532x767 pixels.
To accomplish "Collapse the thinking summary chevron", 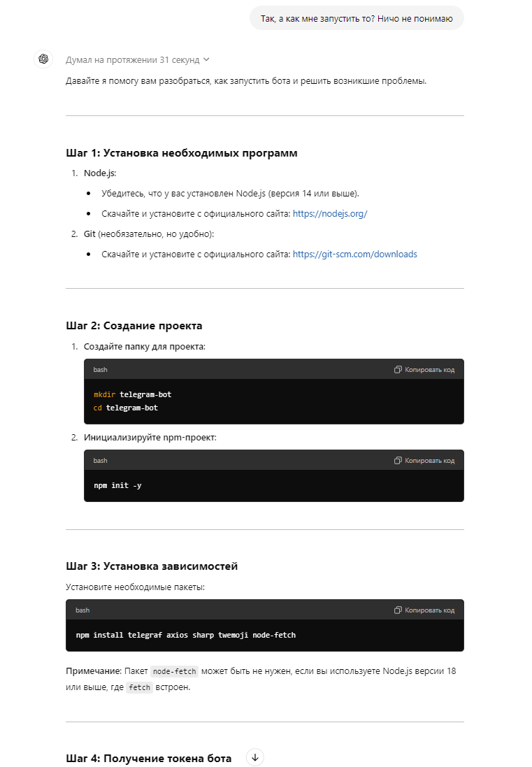I will pos(206,59).
